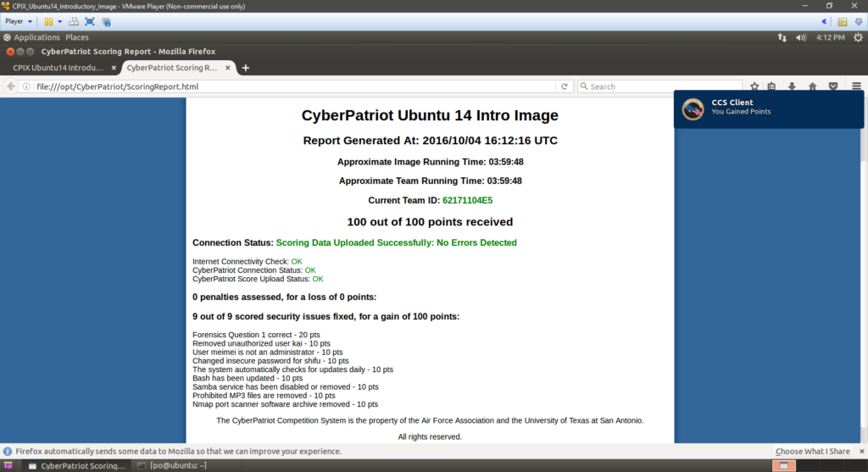Click the Samba service disabled or removed line
The height and width of the screenshot is (472, 868).
pyautogui.click(x=286, y=386)
